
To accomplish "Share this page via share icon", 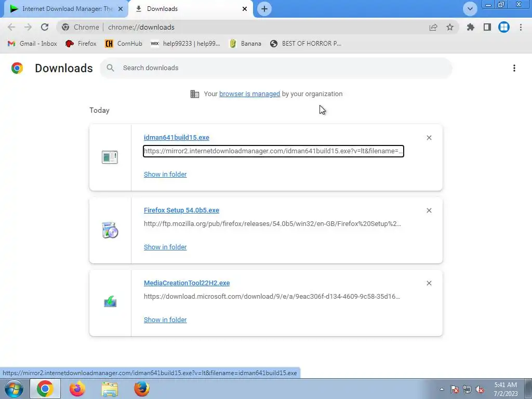I will coord(433,27).
